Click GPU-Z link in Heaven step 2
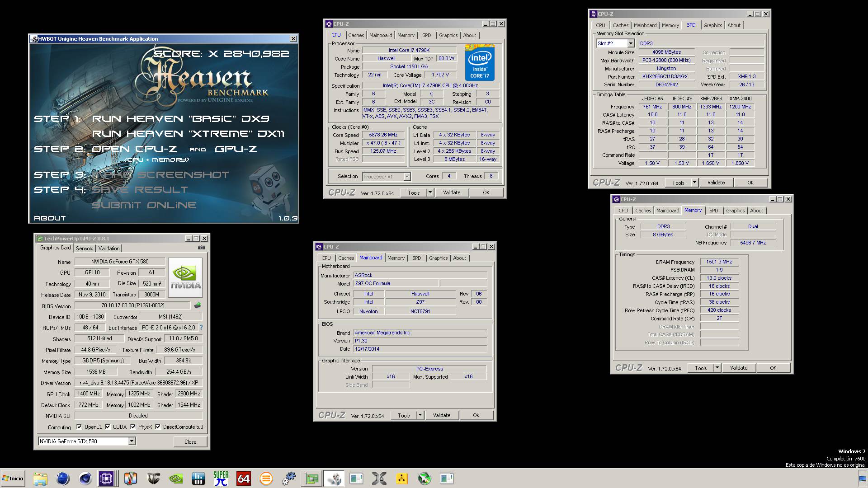 [236, 149]
